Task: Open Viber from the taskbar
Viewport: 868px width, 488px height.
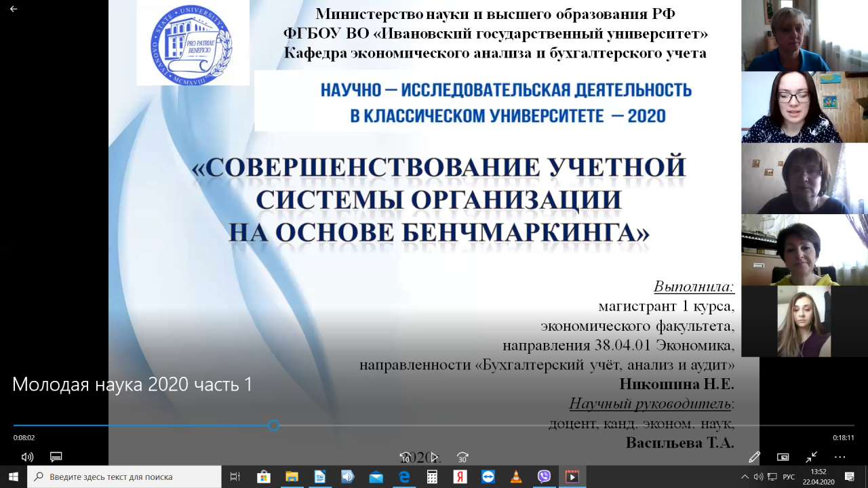Action: click(x=544, y=476)
